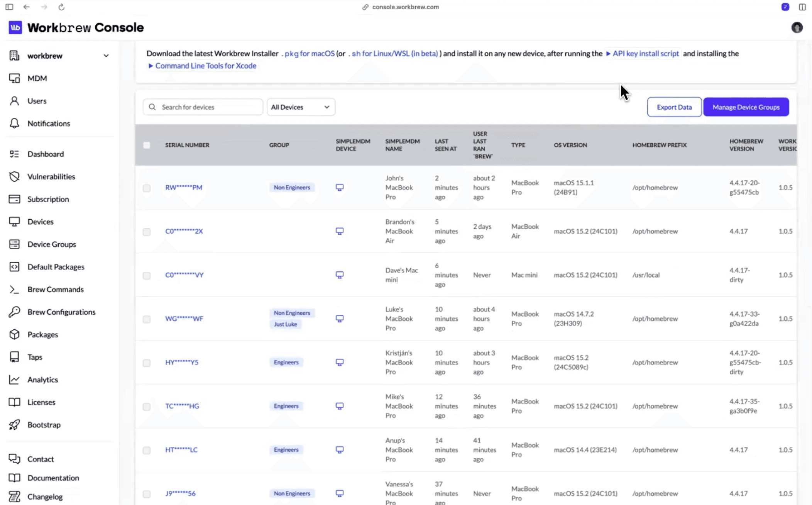Click the Vulnerabilities shield icon in sidebar
The height and width of the screenshot is (505, 812).
(14, 176)
